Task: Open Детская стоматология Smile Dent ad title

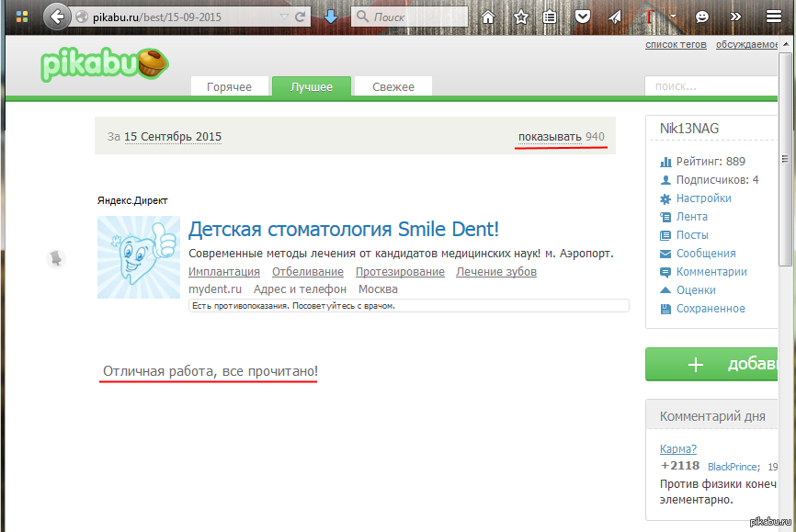Action: click(x=343, y=230)
